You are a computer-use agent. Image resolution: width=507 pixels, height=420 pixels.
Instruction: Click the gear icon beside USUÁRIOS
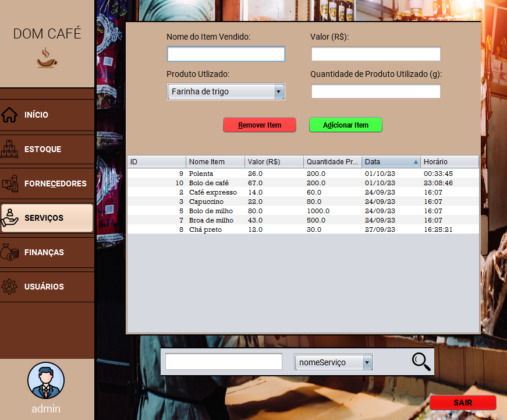point(10,287)
